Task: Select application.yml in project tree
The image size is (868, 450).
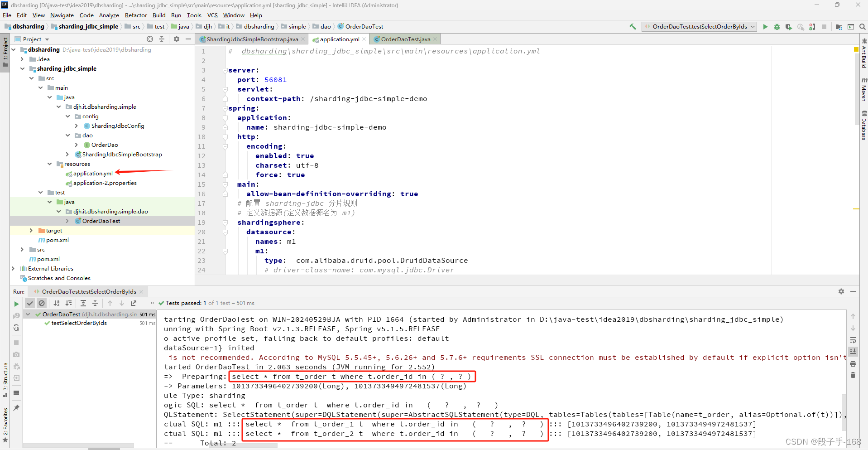Action: [x=93, y=173]
